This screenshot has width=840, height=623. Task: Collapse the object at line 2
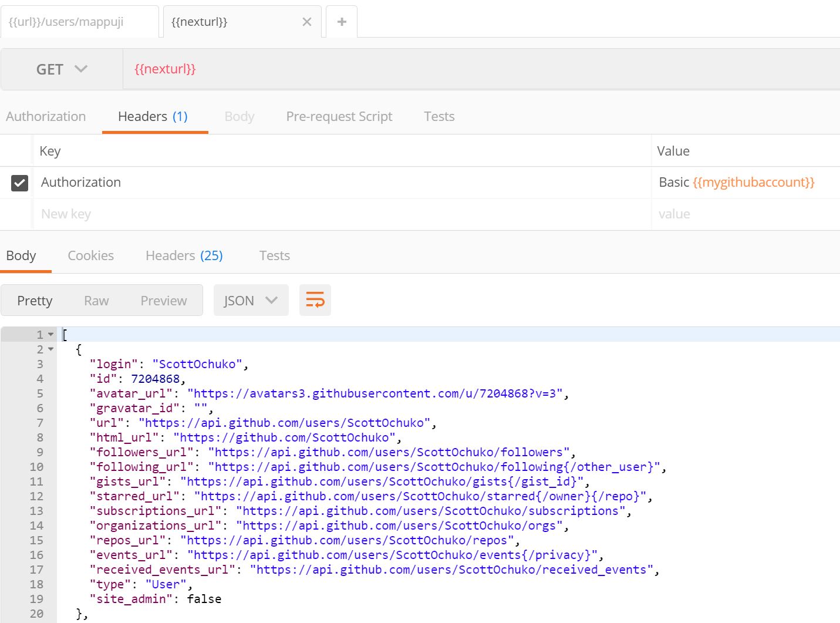(x=50, y=349)
